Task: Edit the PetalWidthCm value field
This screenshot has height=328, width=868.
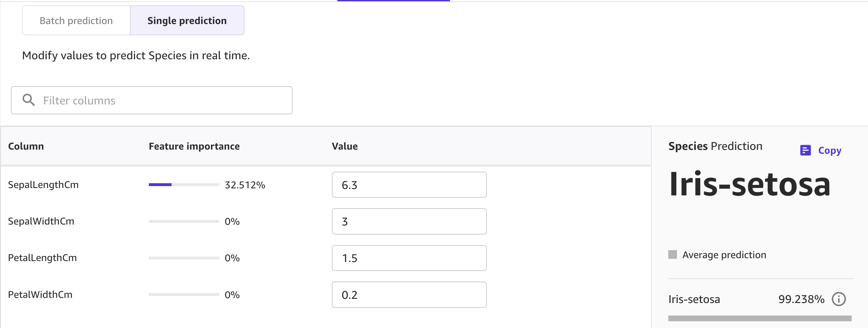Action: (409, 295)
